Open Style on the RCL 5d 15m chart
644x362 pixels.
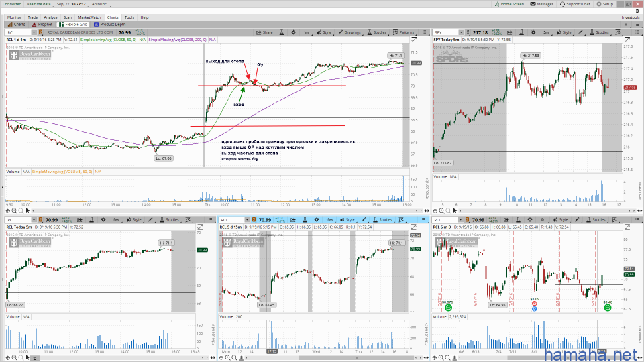[347, 220]
